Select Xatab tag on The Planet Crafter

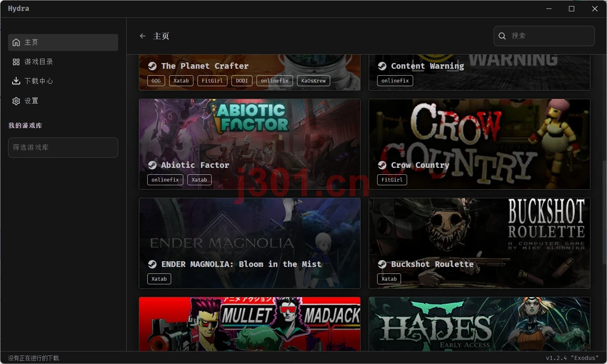[x=181, y=81]
